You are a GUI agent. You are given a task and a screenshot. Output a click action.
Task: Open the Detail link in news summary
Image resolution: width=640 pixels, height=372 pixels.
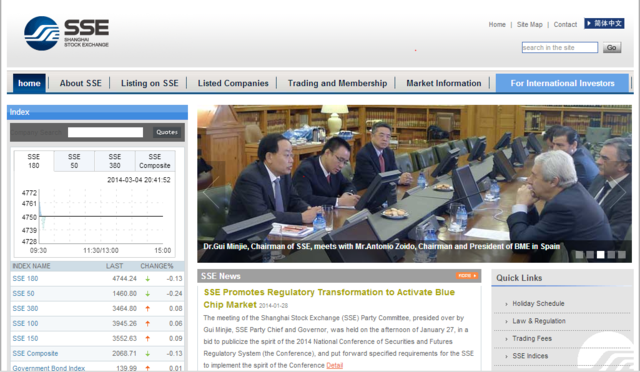coord(334,365)
